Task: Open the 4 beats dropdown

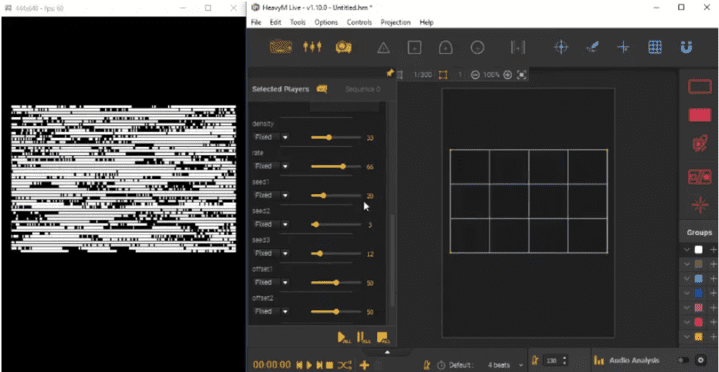Action: point(506,365)
